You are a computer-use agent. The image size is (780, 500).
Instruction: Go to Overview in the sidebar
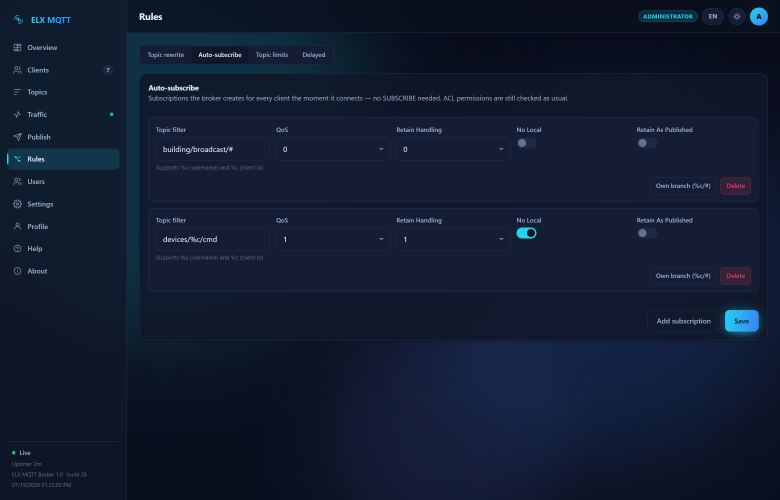pos(63,48)
